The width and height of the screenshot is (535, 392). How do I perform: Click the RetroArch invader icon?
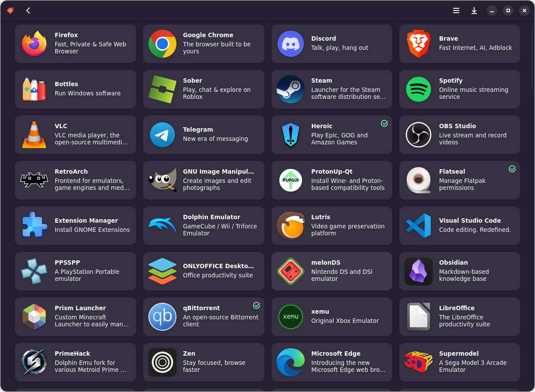[x=34, y=180]
